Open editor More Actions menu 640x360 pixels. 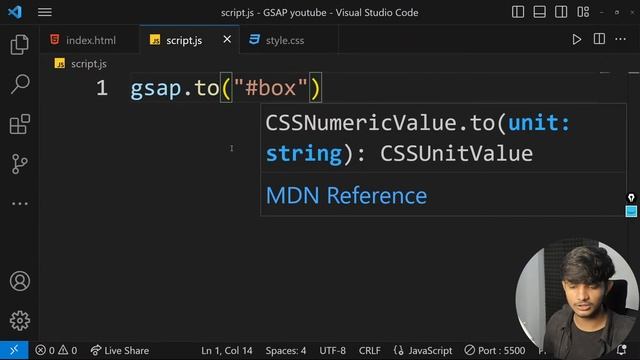point(620,39)
